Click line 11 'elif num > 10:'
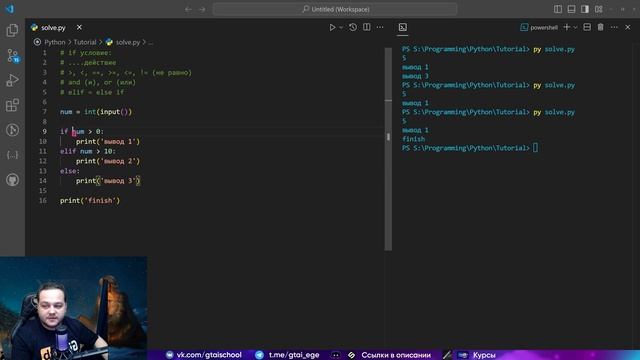 [x=88, y=151]
